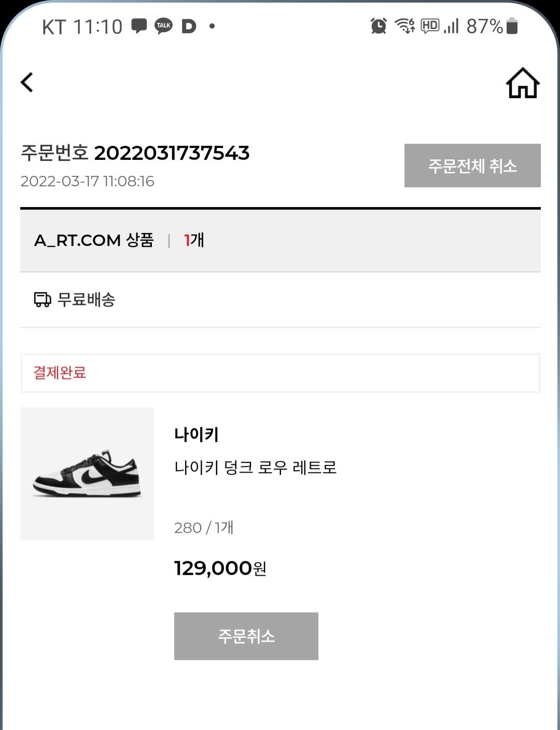Tap the message bubble notification icon

139,26
